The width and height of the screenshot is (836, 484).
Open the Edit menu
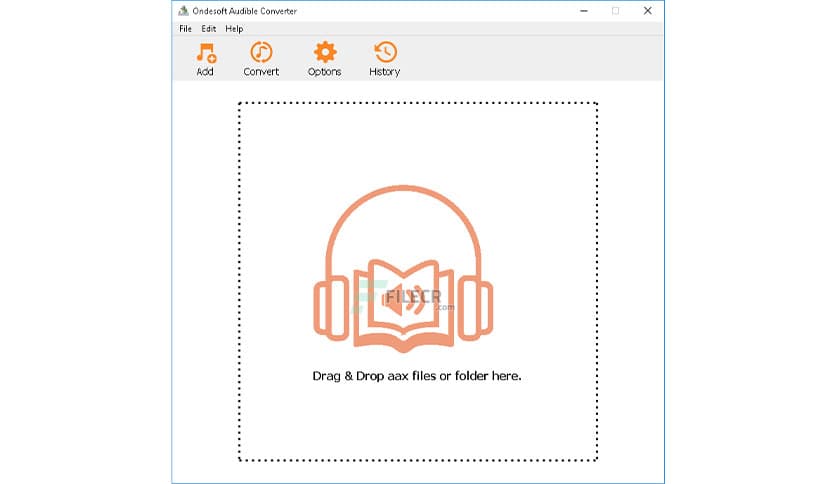(208, 29)
